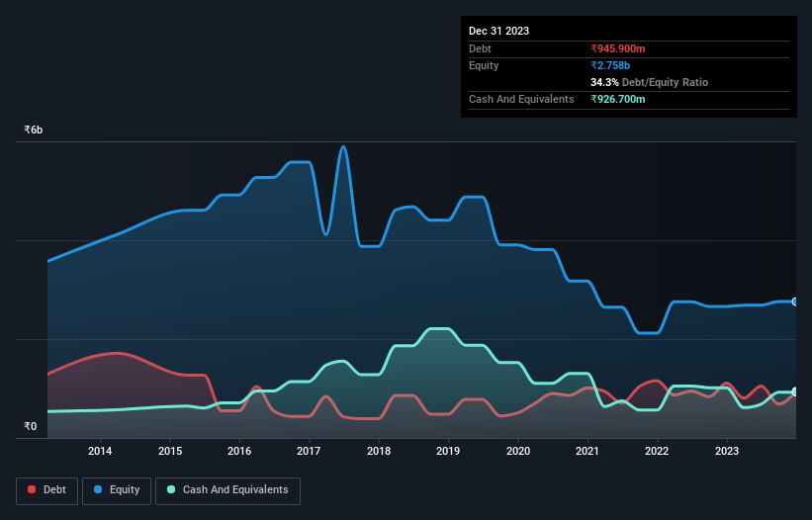Click the Dec 31 2023 tooltip date header
Viewport: 812px width, 520px height.
click(x=498, y=31)
